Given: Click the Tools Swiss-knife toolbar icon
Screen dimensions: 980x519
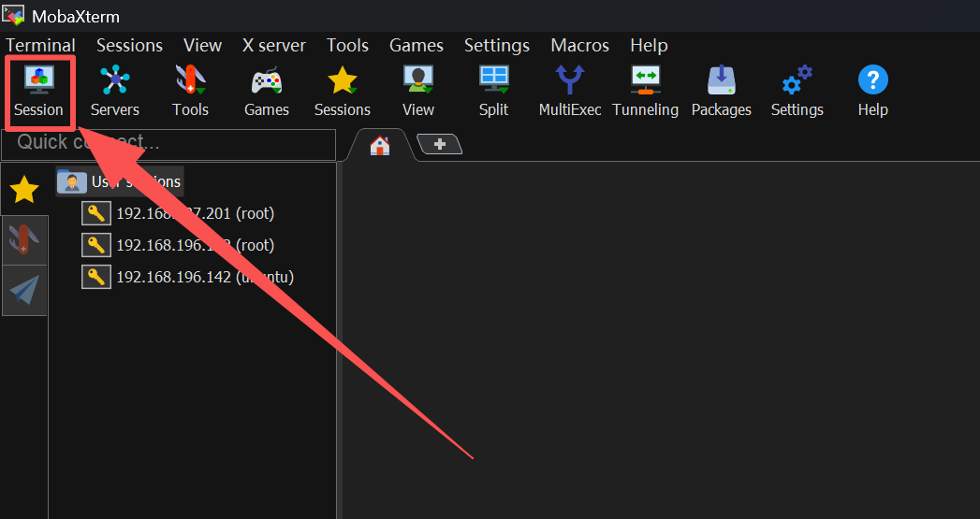Looking at the screenshot, I should 191,92.
